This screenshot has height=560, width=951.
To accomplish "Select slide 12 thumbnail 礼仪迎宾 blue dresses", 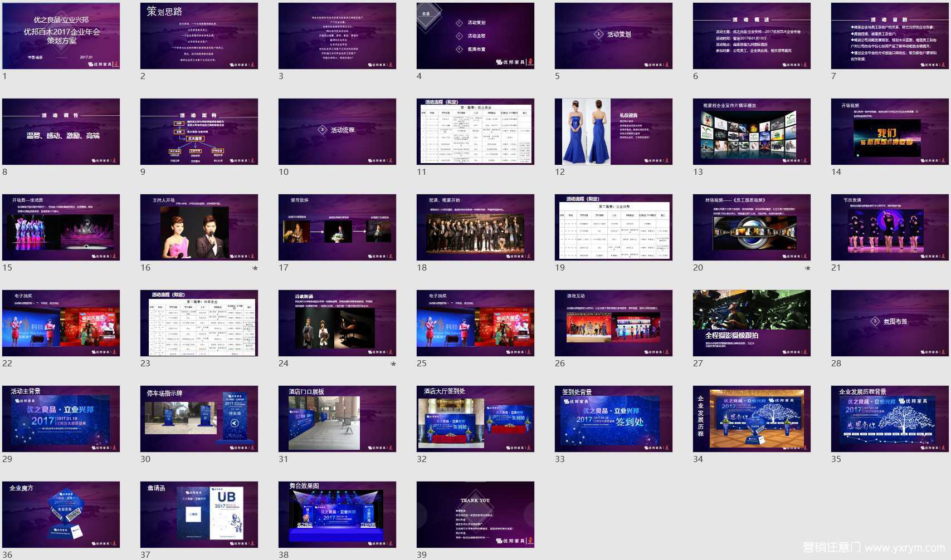I will 614,131.
